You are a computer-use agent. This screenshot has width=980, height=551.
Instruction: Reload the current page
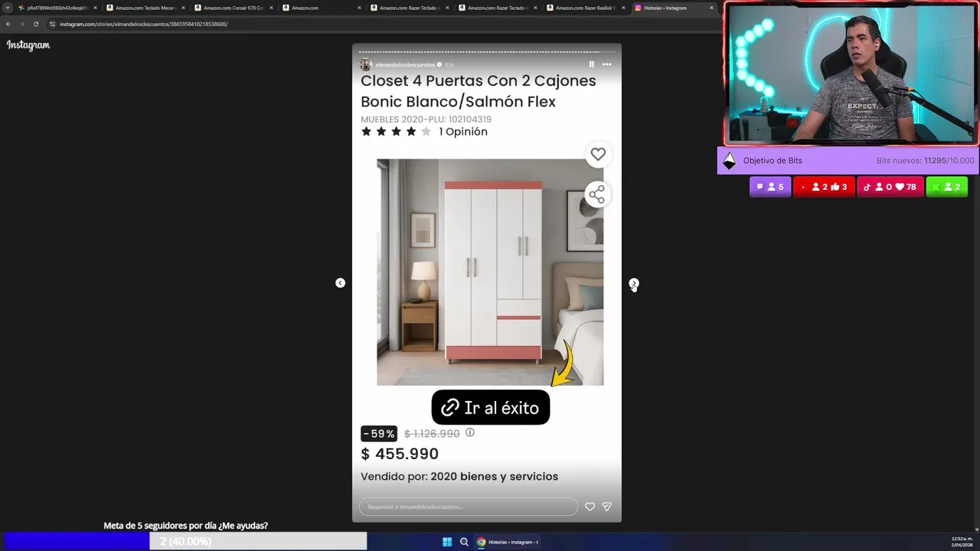(35, 24)
